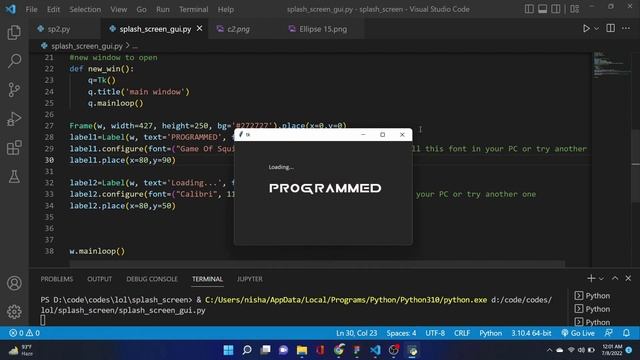Screen dimensions: 640x360
Task: Switch to the Ellipse 15.png tab
Action: click(x=323, y=29)
